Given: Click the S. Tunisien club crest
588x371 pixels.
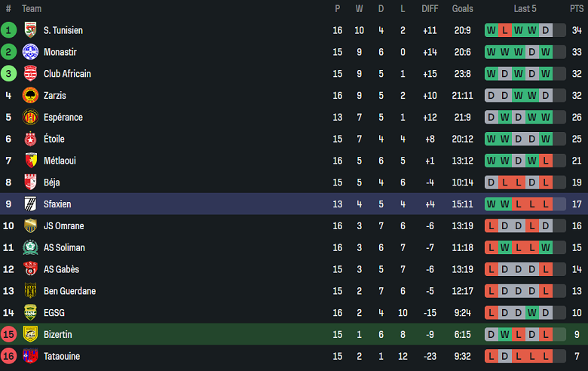Looking at the screenshot, I should (x=30, y=30).
